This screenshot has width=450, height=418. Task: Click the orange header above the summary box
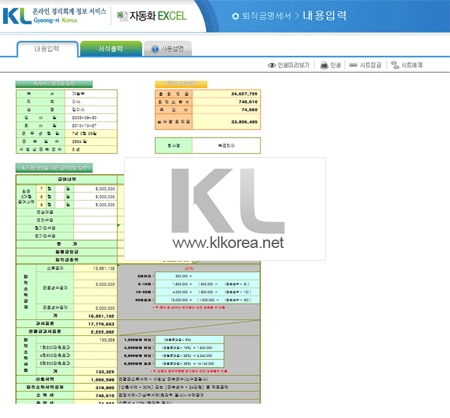click(181, 84)
